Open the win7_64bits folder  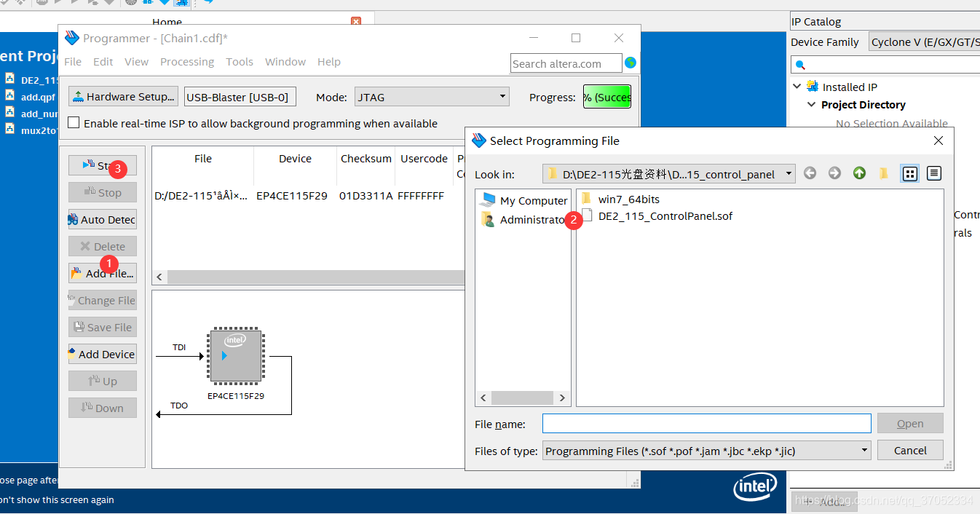[x=621, y=199]
